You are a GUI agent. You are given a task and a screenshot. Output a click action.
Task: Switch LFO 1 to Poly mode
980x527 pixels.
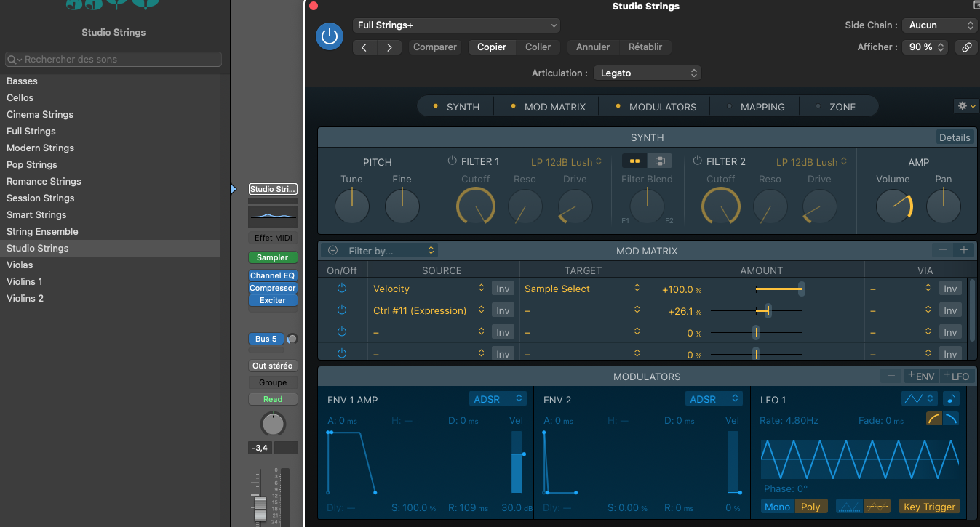(810, 507)
